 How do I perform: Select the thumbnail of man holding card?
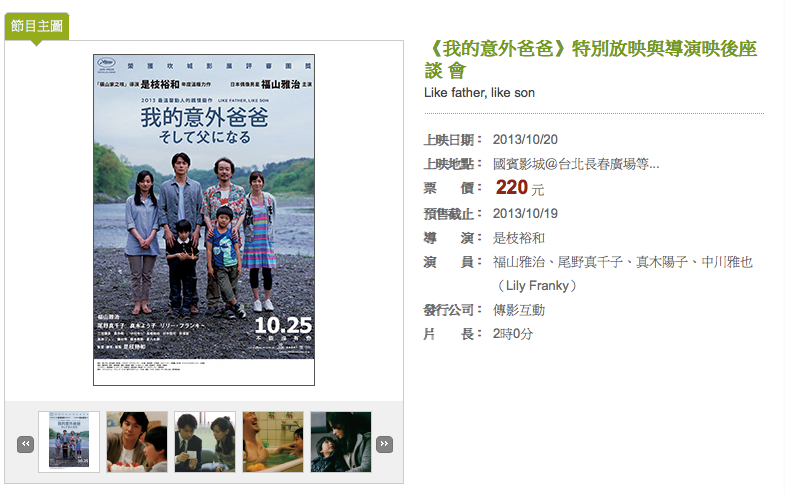pyautogui.click(x=205, y=442)
